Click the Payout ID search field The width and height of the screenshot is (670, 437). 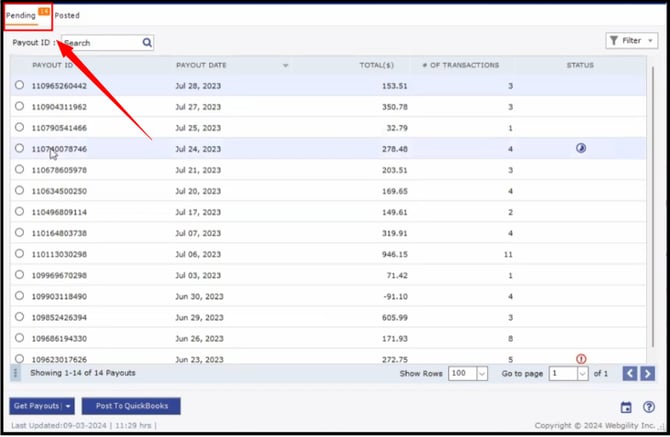point(100,43)
